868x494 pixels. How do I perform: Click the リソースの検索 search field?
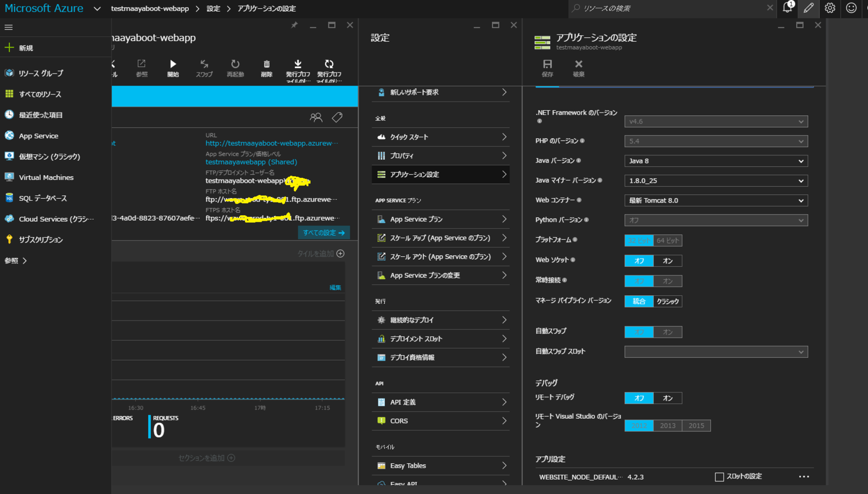point(673,8)
